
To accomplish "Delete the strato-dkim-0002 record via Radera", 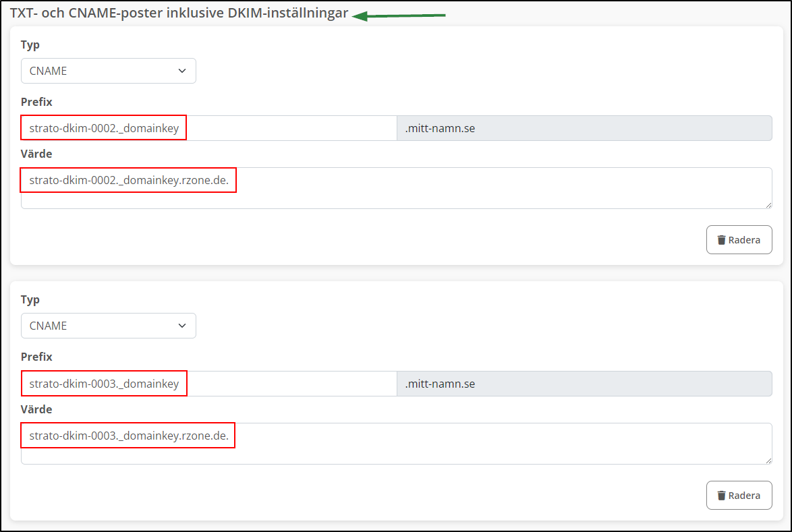I will 739,239.
